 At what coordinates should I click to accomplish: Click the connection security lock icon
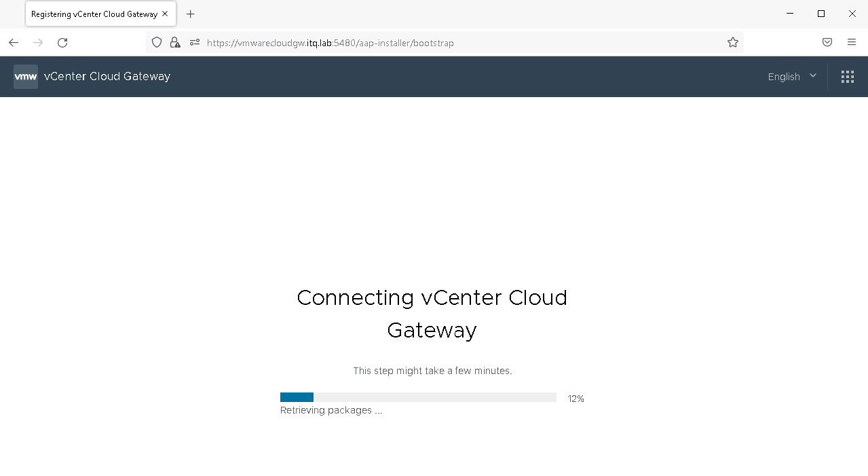[x=175, y=43]
